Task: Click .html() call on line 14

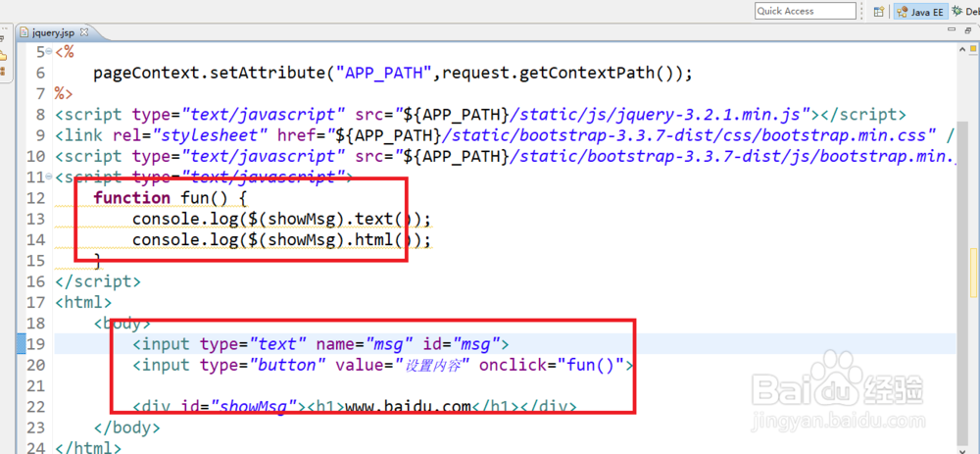Action: (x=379, y=240)
